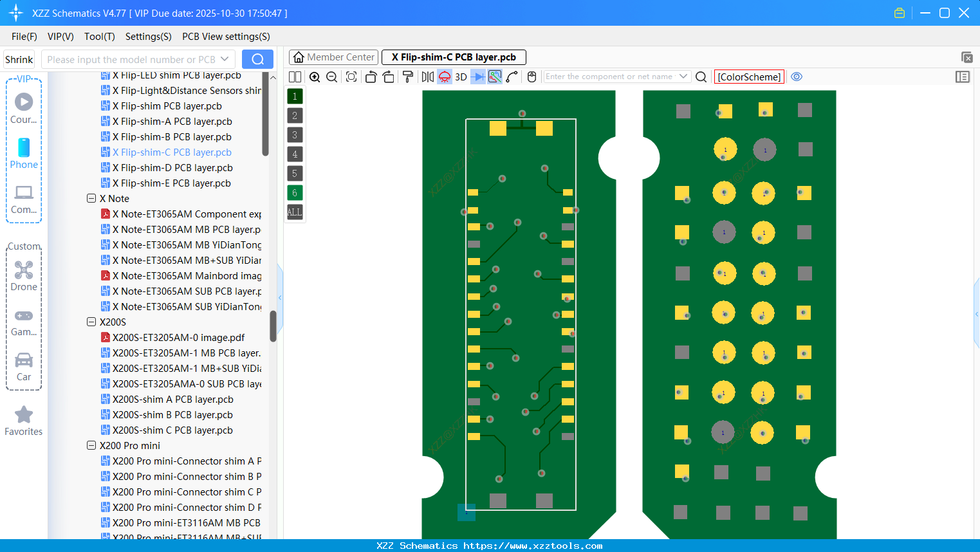Open the diode direction tool

pos(477,77)
